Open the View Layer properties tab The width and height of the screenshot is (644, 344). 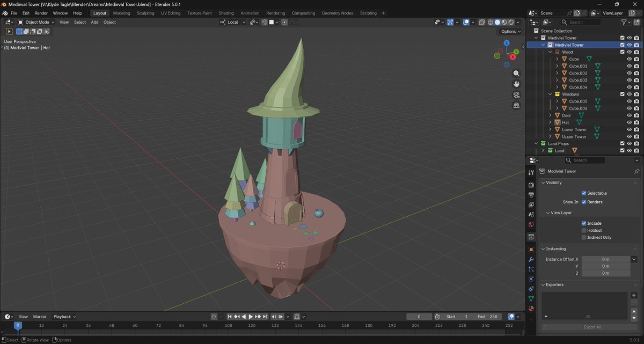[531, 204]
